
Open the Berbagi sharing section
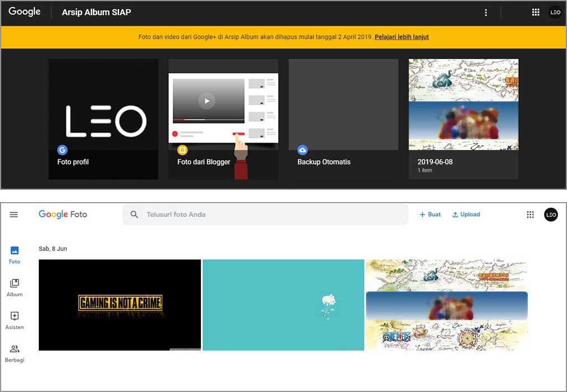[x=14, y=353]
